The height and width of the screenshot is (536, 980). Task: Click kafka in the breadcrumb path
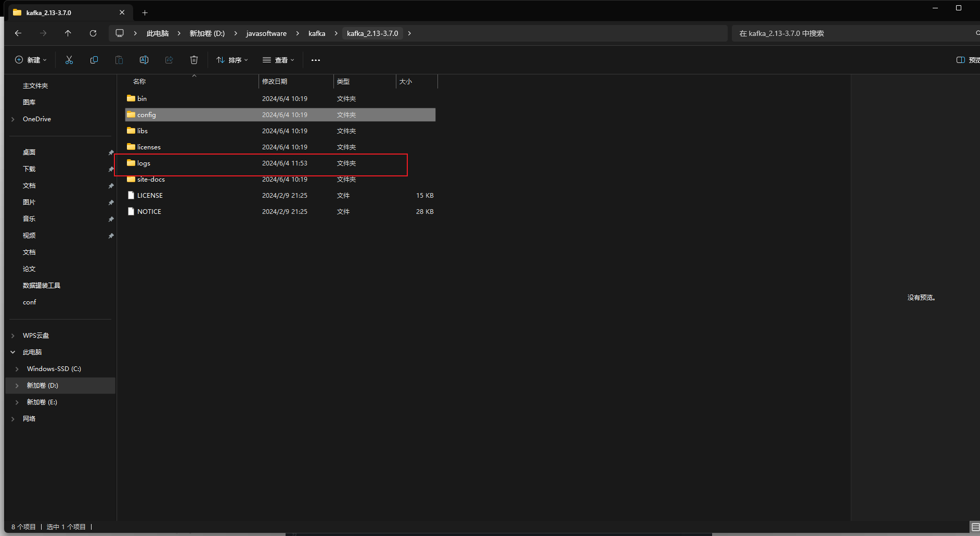tap(317, 33)
